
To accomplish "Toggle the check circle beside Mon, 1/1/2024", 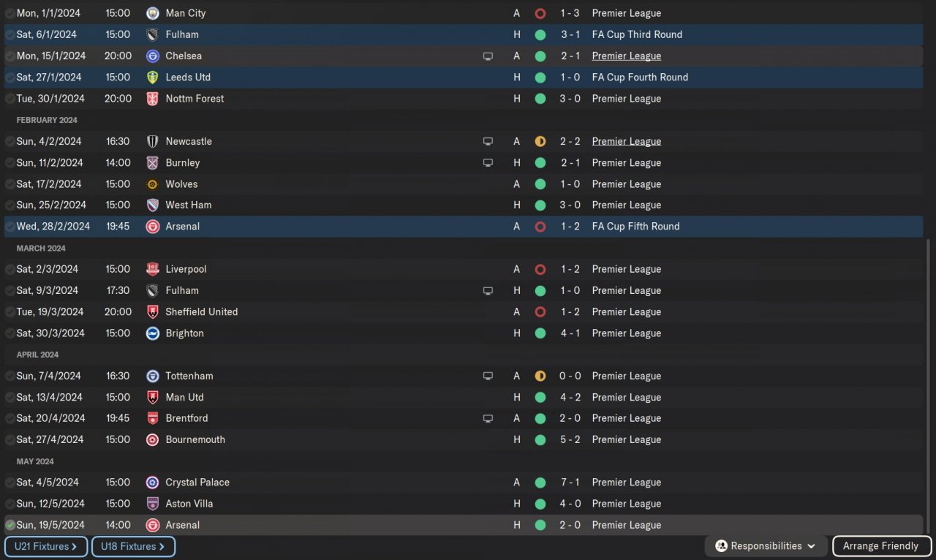I will point(10,13).
